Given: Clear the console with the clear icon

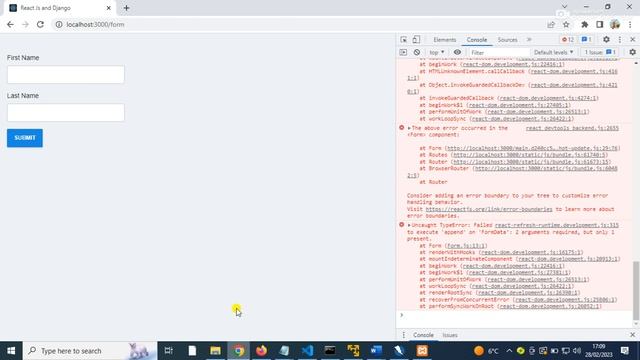Looking at the screenshot, I should click(x=416, y=52).
